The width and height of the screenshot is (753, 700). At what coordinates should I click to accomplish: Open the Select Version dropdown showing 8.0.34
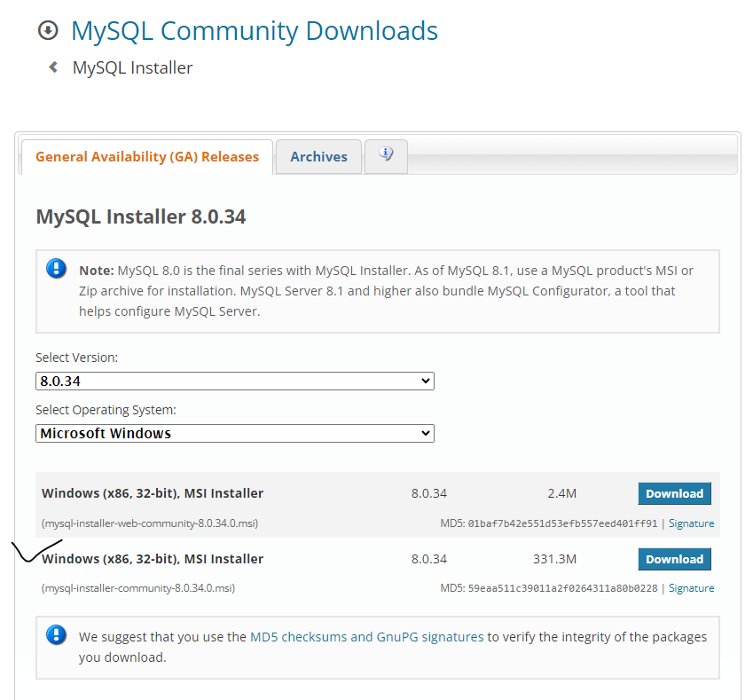(235, 381)
